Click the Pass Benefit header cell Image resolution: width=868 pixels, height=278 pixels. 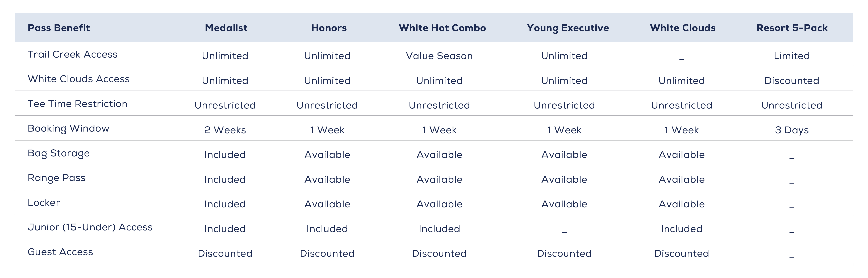[x=59, y=28]
